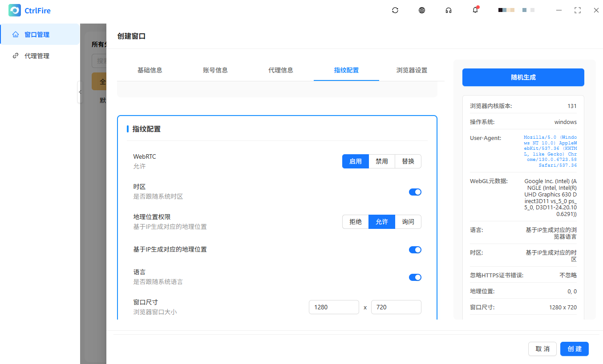603x364 pixels.
Task: Click the headset support icon
Action: coord(449,10)
